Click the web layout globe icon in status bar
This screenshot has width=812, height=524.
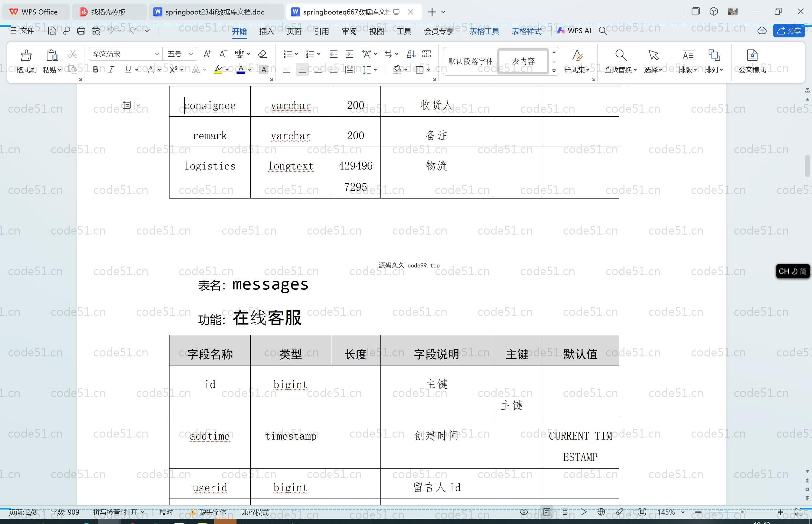click(x=601, y=512)
